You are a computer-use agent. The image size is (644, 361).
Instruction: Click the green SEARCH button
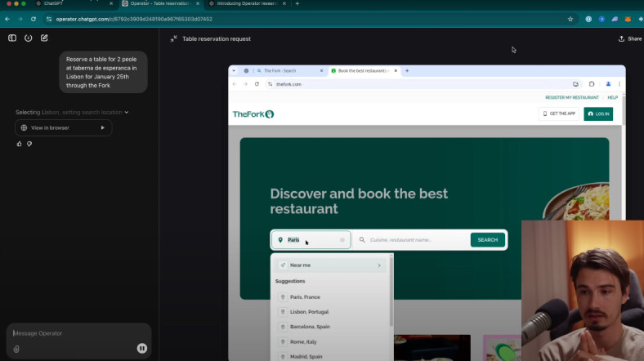tap(488, 239)
